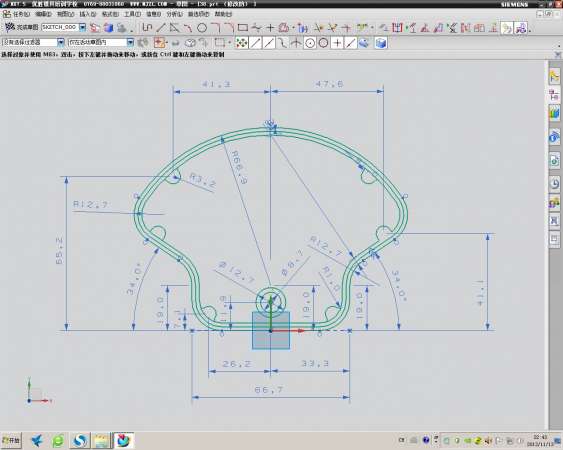
Task: Click the shaded blue cube render style icon
Action: tap(381, 43)
